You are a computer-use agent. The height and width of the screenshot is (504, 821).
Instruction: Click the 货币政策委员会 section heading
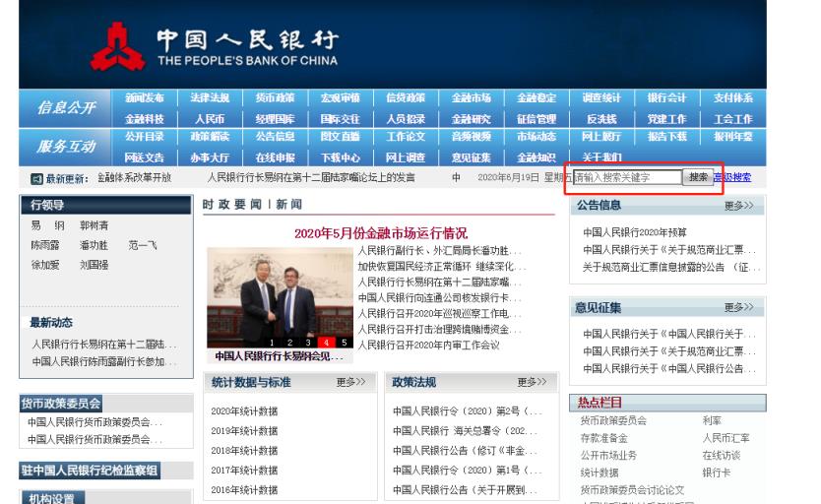(x=61, y=404)
